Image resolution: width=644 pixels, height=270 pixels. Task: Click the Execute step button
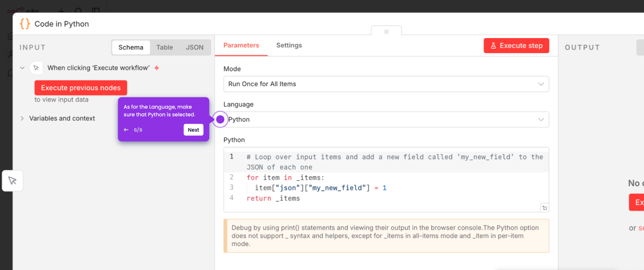[x=516, y=46]
